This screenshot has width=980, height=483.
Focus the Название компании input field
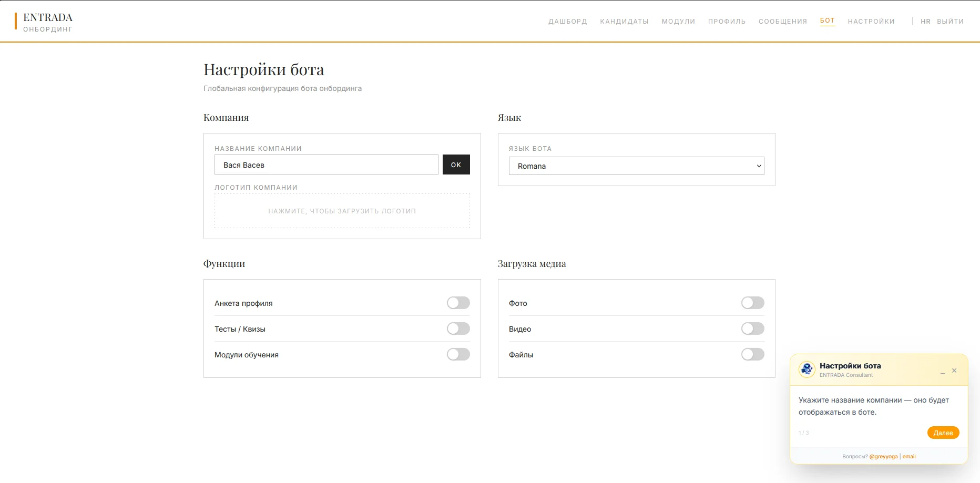(x=326, y=165)
